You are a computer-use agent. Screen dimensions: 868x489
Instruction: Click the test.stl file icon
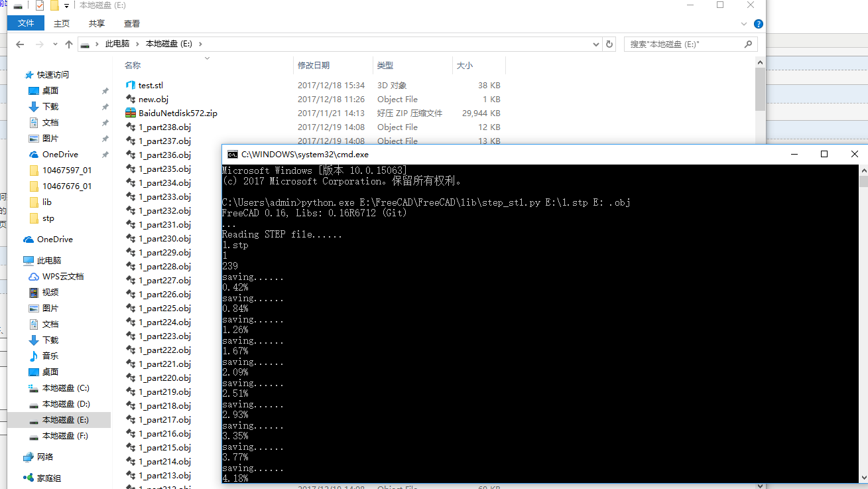point(131,85)
